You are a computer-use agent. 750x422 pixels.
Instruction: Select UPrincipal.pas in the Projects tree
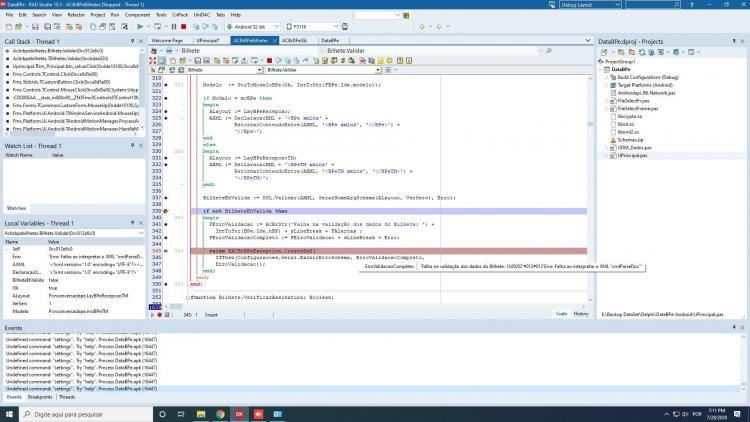(632, 155)
